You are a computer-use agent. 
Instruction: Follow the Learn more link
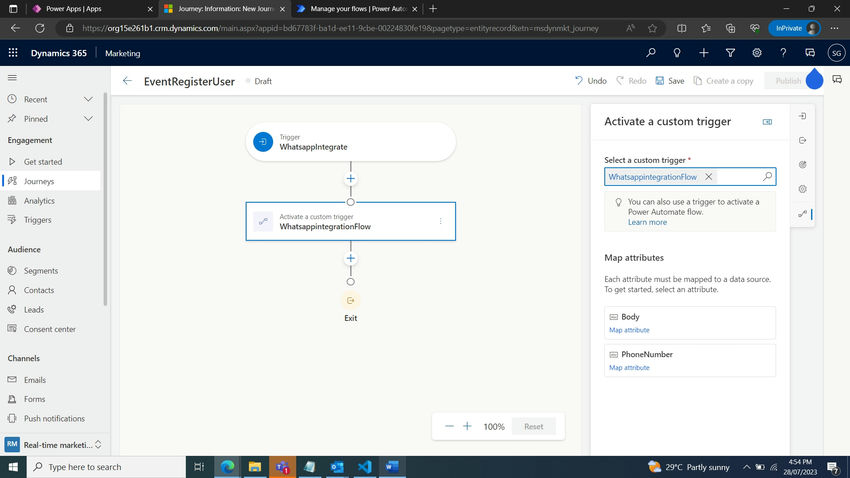(647, 222)
